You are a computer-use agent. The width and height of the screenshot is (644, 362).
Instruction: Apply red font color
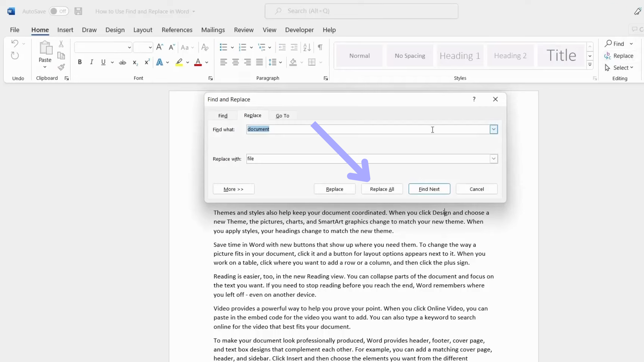pyautogui.click(x=198, y=62)
